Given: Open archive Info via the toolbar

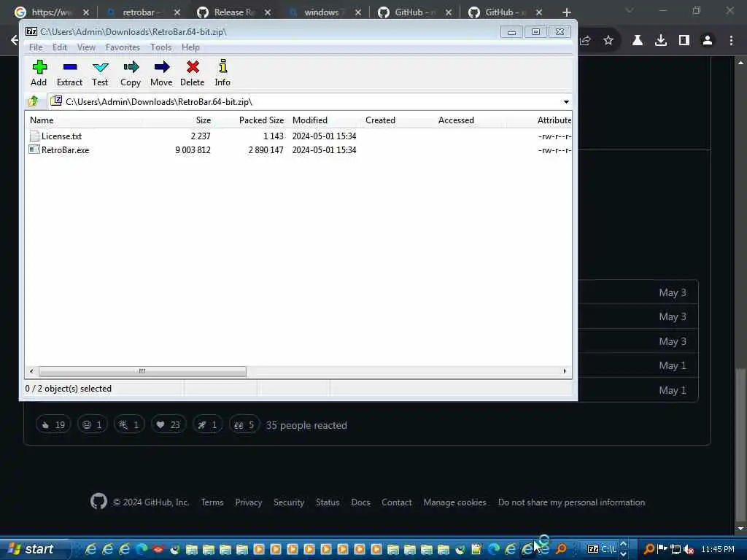Looking at the screenshot, I should tap(222, 66).
